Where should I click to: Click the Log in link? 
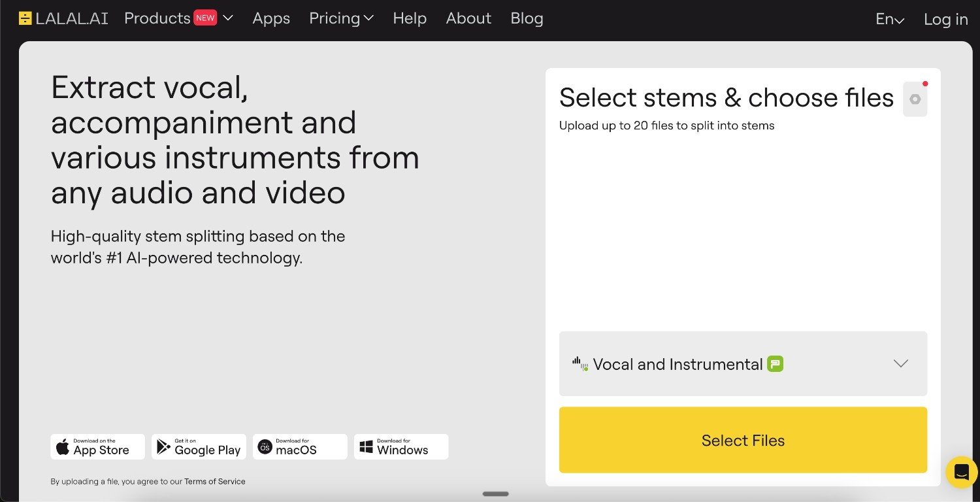[x=945, y=20]
